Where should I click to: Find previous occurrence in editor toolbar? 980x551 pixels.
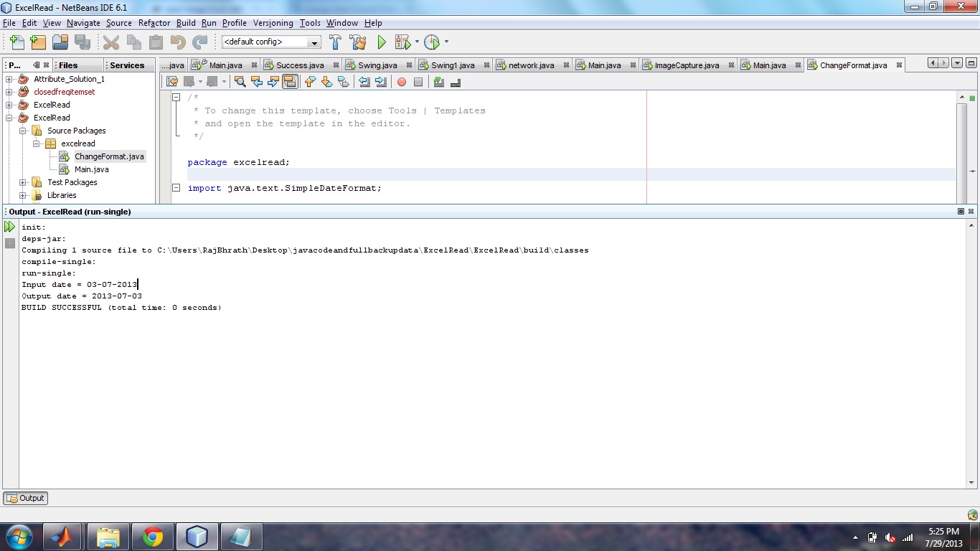257,82
